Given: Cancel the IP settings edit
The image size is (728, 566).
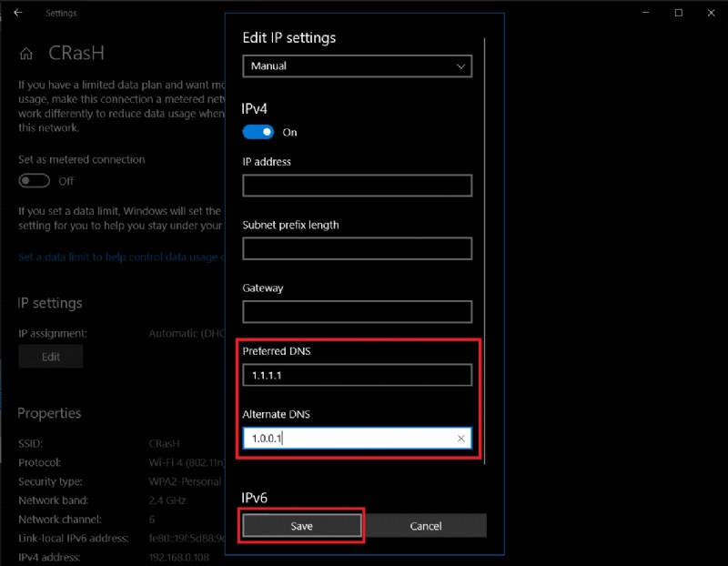Looking at the screenshot, I should tap(425, 525).
